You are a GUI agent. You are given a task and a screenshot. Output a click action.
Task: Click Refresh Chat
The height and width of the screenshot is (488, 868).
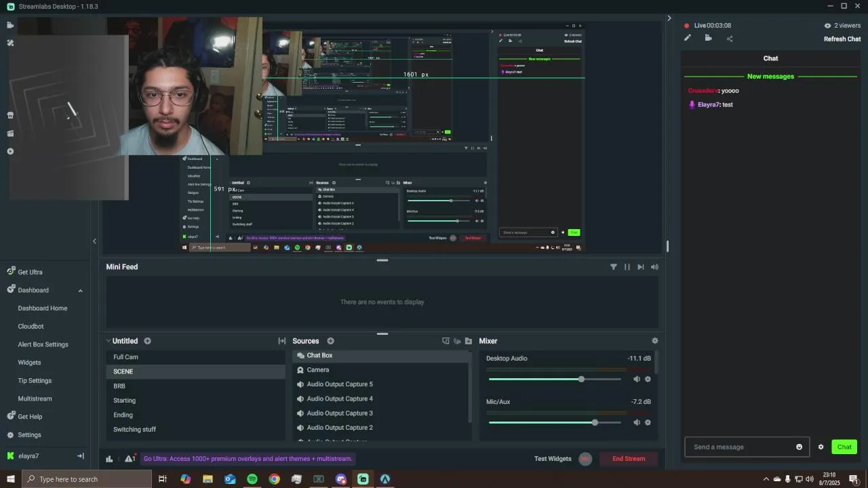pos(842,39)
